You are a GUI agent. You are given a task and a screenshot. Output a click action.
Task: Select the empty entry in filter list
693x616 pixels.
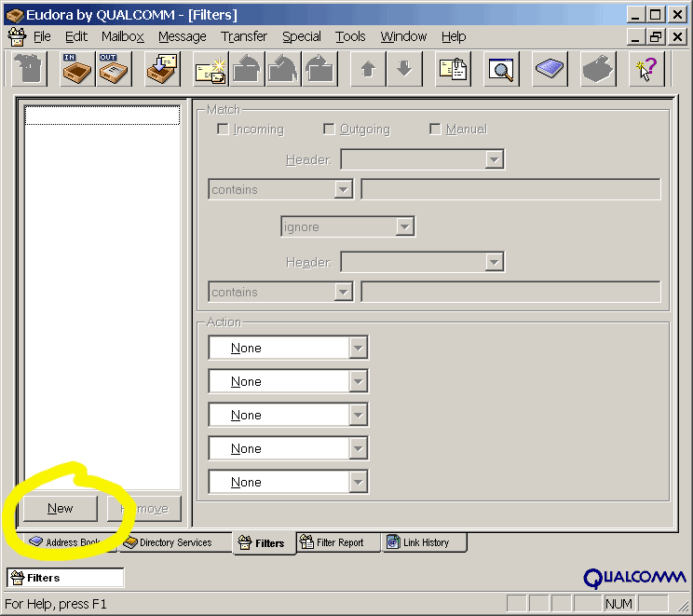pyautogui.click(x=102, y=116)
